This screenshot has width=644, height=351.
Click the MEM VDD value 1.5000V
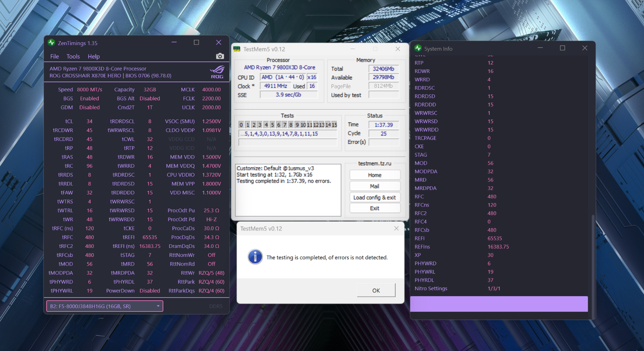[211, 157]
